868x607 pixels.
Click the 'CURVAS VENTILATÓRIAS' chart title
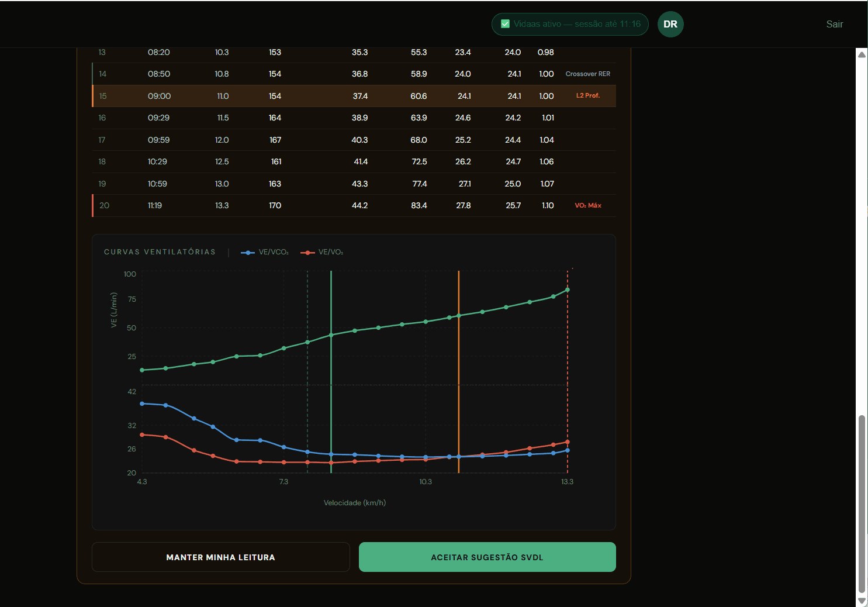tap(160, 253)
